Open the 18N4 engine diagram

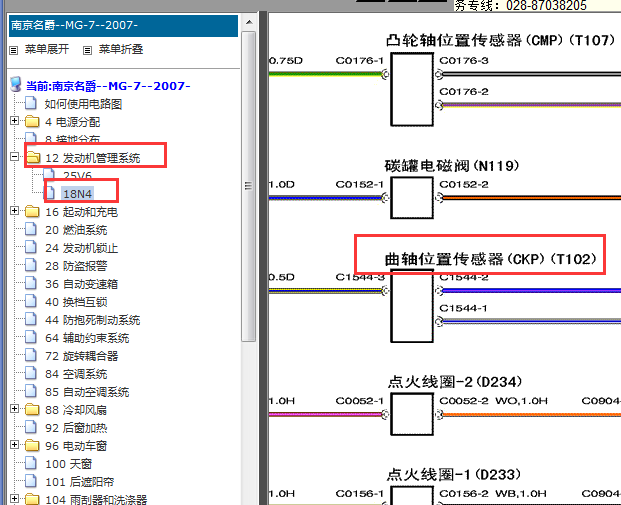(78, 194)
